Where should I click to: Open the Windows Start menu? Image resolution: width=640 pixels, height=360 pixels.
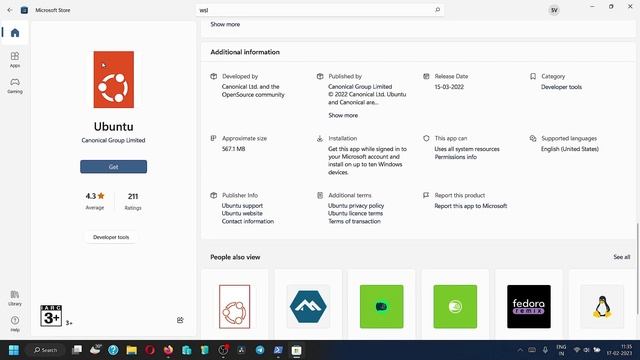(x=14, y=350)
